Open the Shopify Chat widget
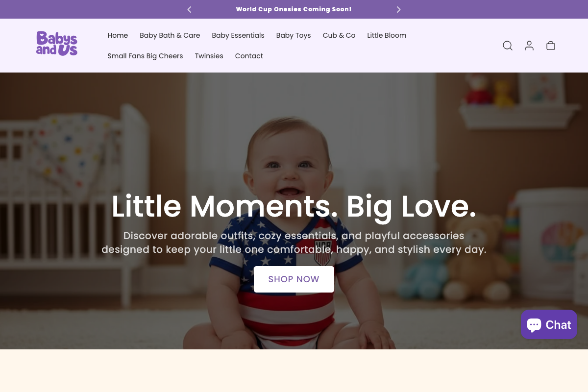The height and width of the screenshot is (392, 588). (549, 324)
